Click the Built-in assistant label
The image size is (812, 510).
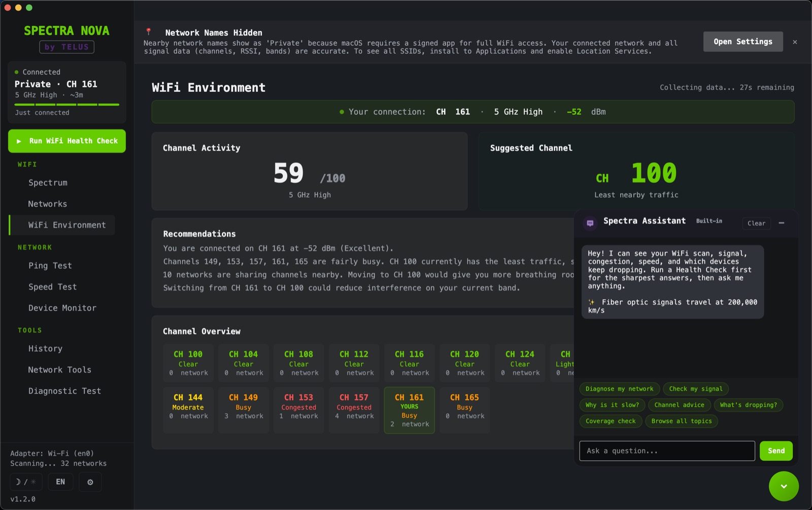pos(709,221)
